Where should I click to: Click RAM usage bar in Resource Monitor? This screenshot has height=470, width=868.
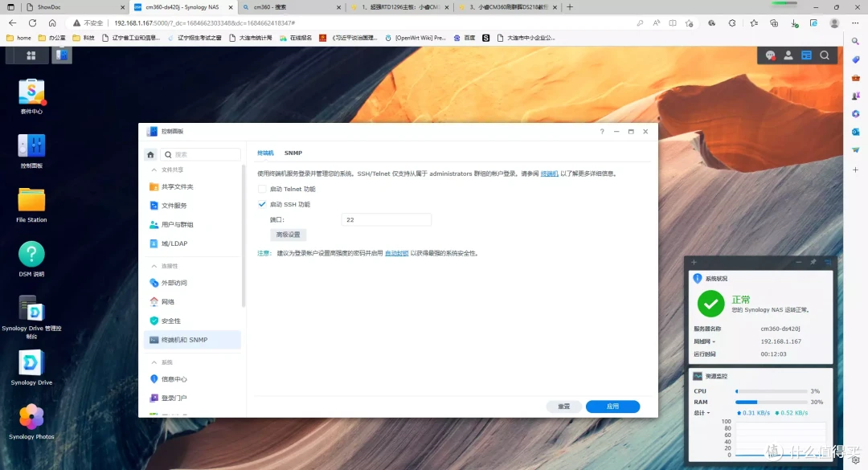click(x=771, y=403)
